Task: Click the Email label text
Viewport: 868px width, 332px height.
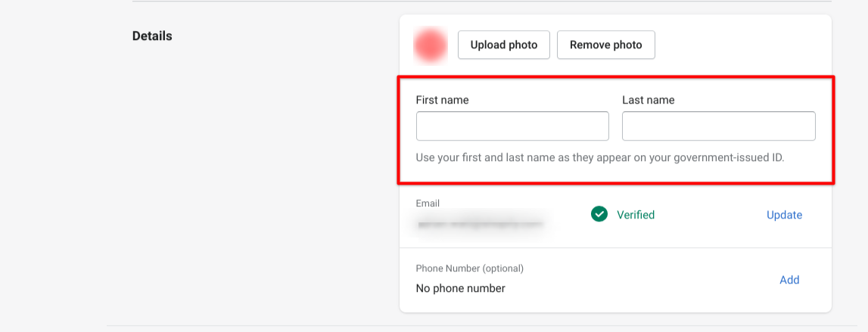Action: tap(428, 203)
